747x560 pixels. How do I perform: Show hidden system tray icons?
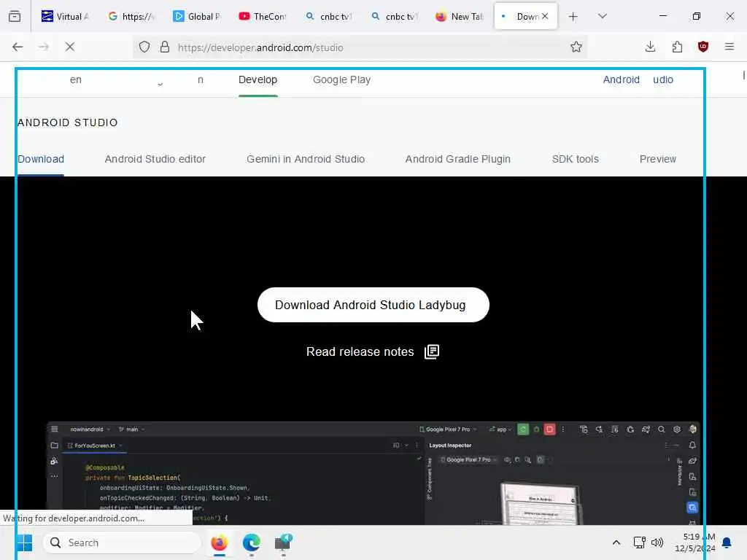click(x=616, y=542)
